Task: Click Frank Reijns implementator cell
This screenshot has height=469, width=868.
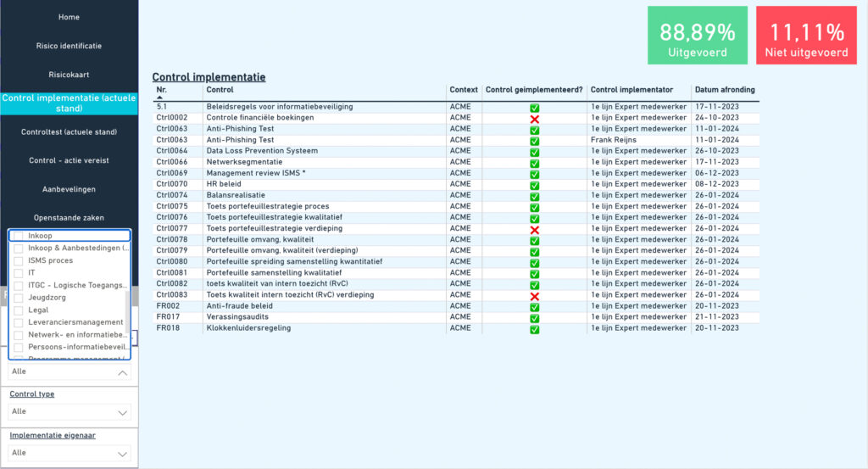Action: [614, 140]
